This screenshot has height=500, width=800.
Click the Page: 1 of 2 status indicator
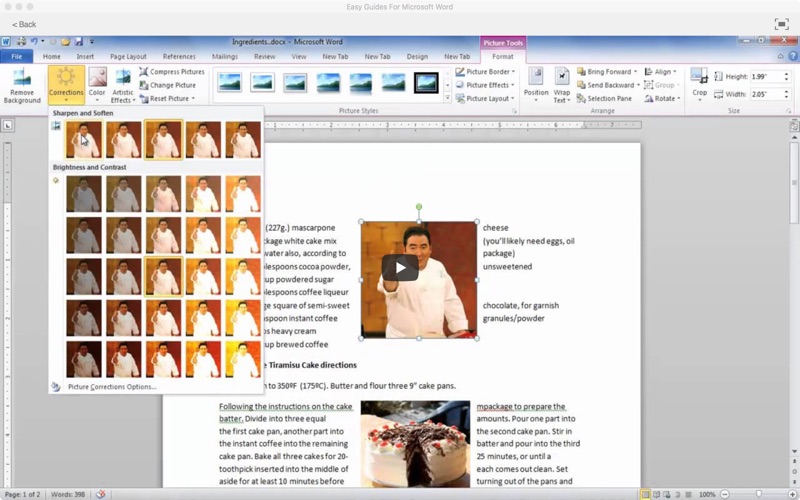pos(22,494)
